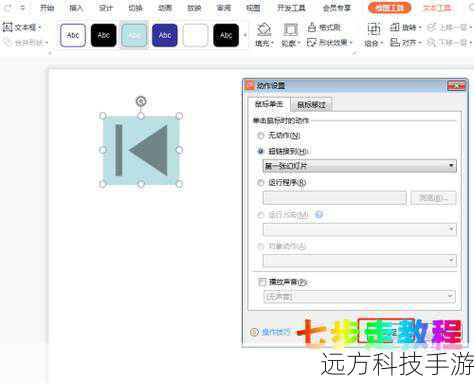Click the 上移一层 bring forward button
This screenshot has height=383, width=474.
[449, 27]
